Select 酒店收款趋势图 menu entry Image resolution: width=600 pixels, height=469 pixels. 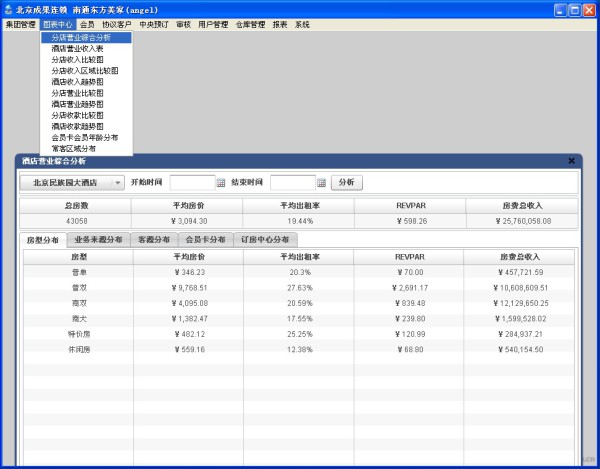tap(86, 126)
